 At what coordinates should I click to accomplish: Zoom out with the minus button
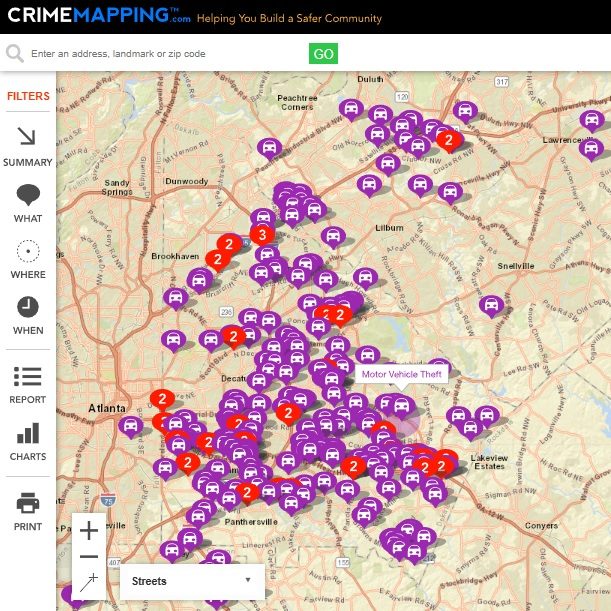pyautogui.click(x=89, y=556)
